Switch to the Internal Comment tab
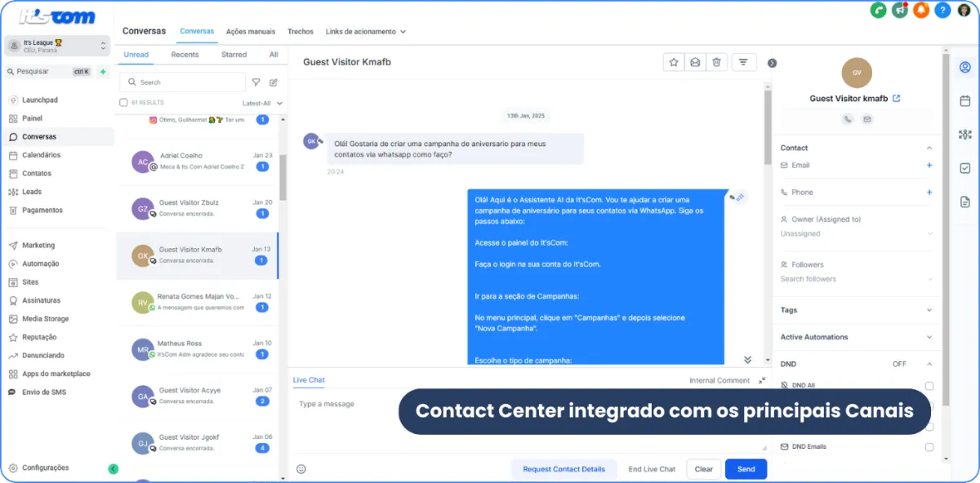Image resolution: width=980 pixels, height=483 pixels. point(719,380)
